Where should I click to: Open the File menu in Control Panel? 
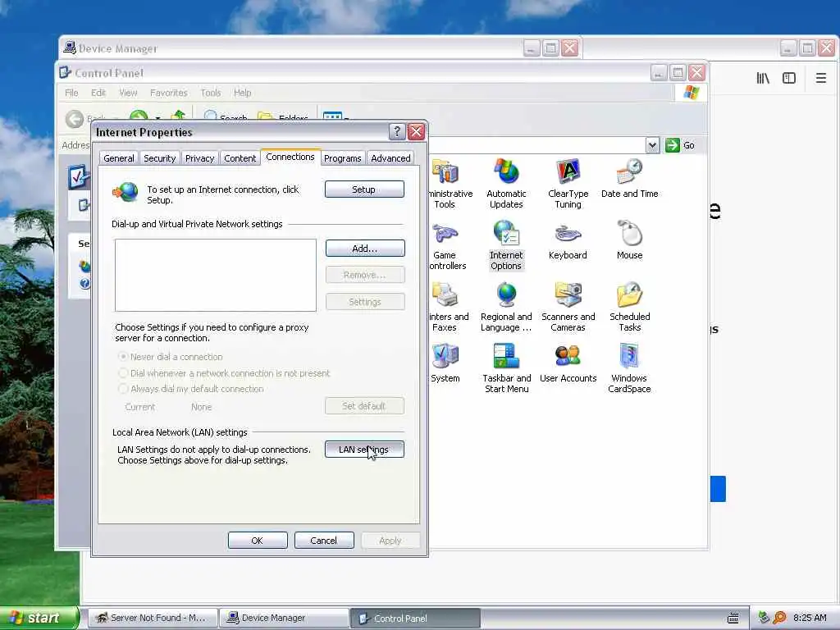[72, 93]
